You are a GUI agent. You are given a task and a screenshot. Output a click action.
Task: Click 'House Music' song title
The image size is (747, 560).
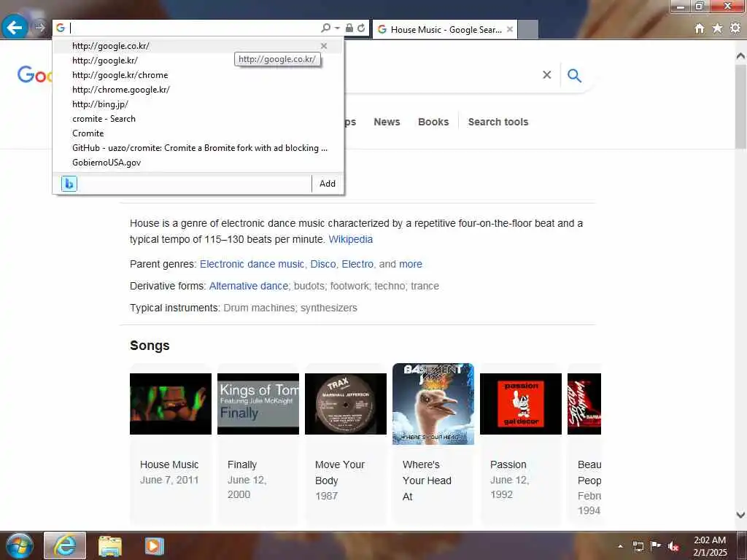[x=169, y=464]
